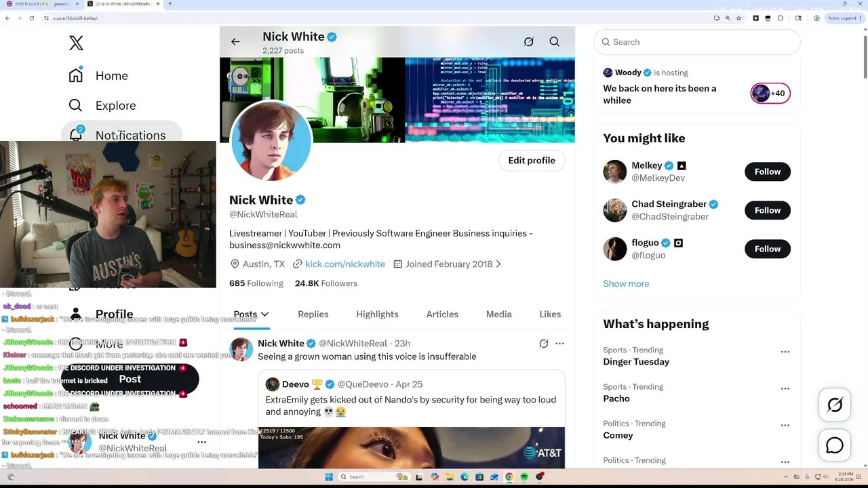Screen dimensions: 868x488
Task: Click the X logo in sidebar
Action: click(76, 43)
